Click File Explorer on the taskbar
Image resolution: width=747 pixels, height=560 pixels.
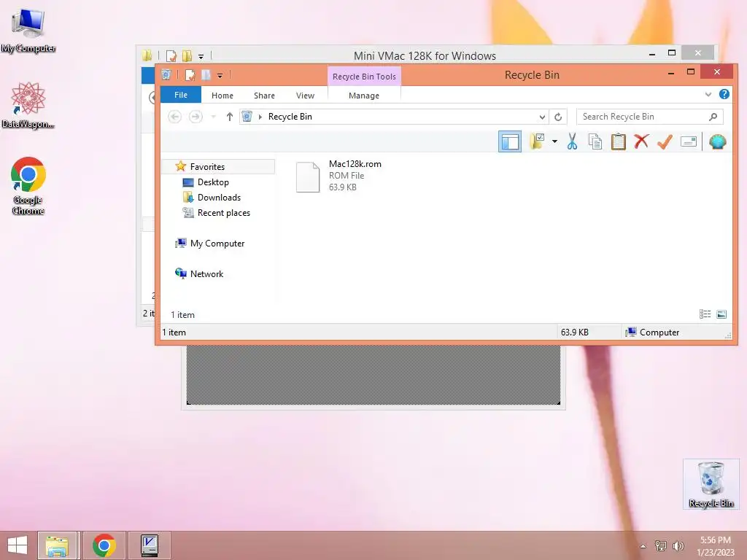coord(57,545)
